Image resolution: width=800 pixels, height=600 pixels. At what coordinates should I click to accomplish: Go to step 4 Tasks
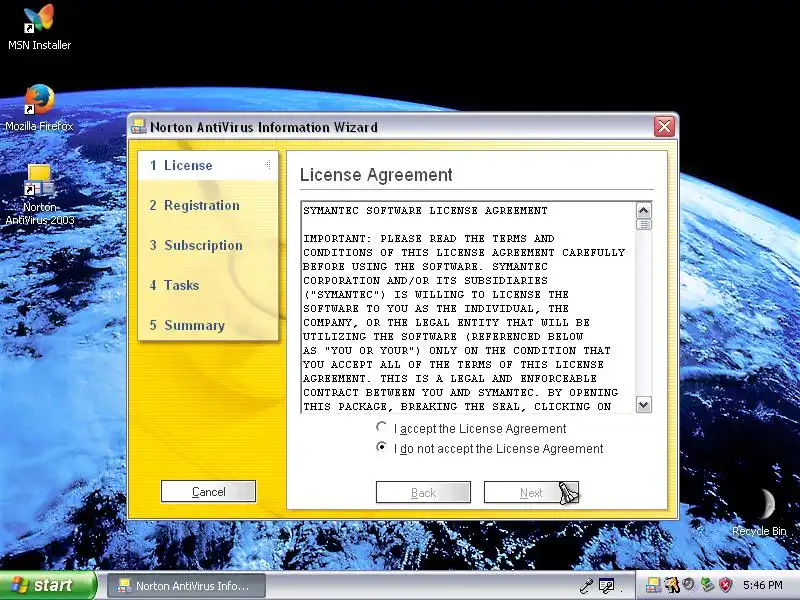tap(174, 285)
